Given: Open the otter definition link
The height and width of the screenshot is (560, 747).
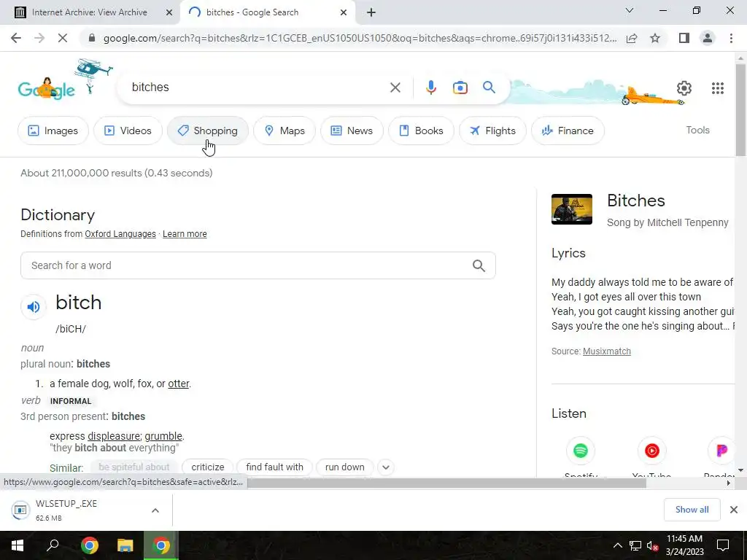Looking at the screenshot, I should pyautogui.click(x=178, y=384).
